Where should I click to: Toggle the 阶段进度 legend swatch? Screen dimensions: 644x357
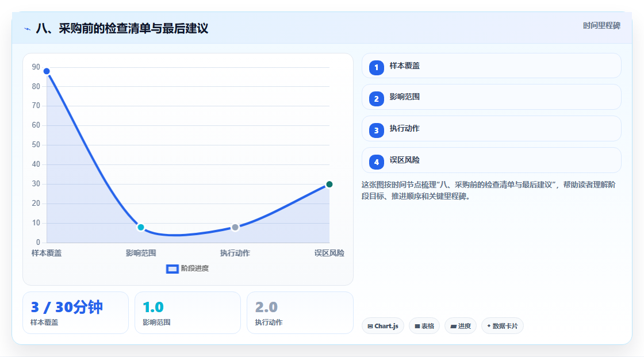(x=172, y=269)
